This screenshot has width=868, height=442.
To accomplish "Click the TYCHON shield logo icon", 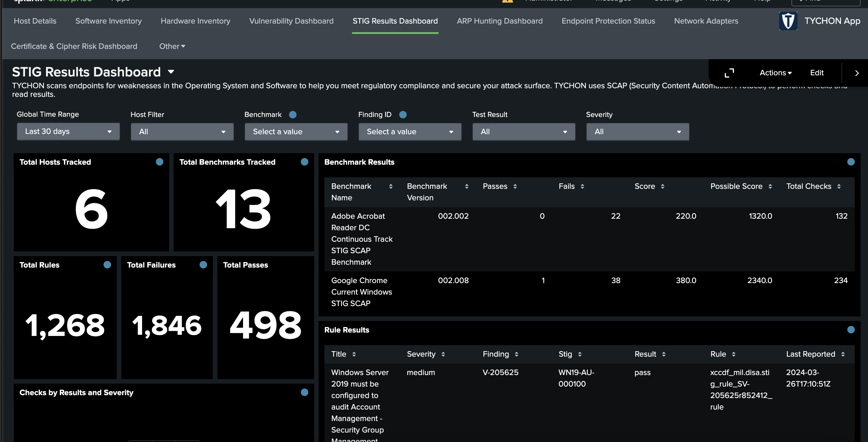I will 788,21.
